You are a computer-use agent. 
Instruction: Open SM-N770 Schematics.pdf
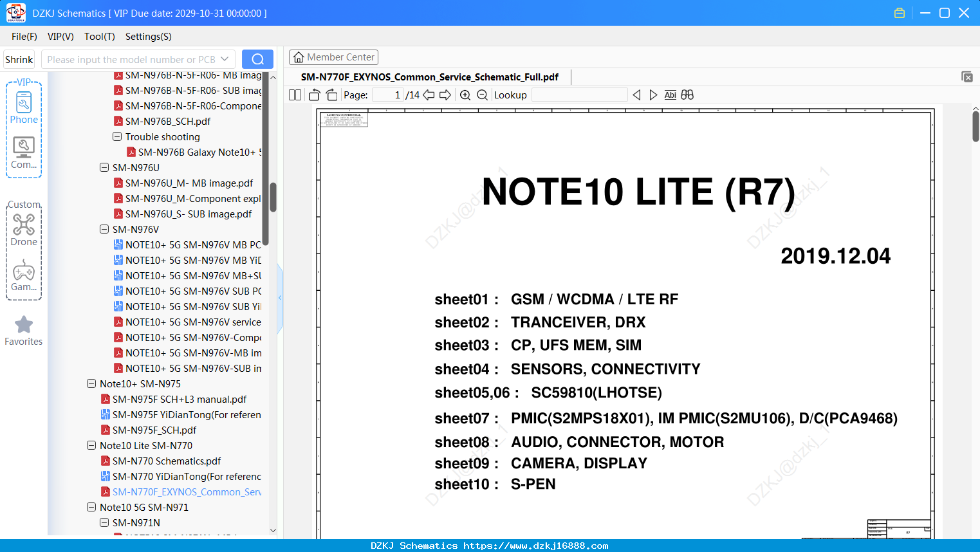[161, 461]
